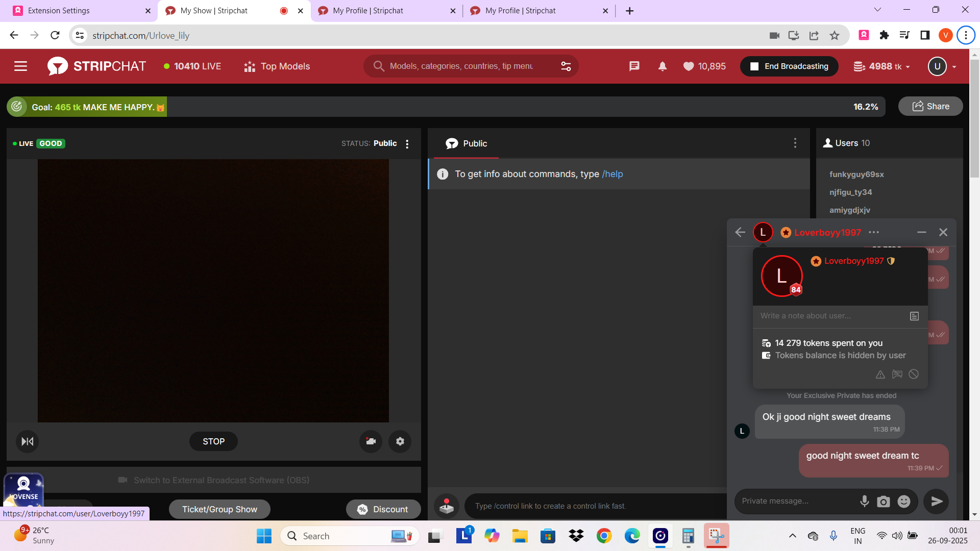Click the microphone icon in private chat
The height and width of the screenshot is (551, 980).
pyautogui.click(x=864, y=502)
